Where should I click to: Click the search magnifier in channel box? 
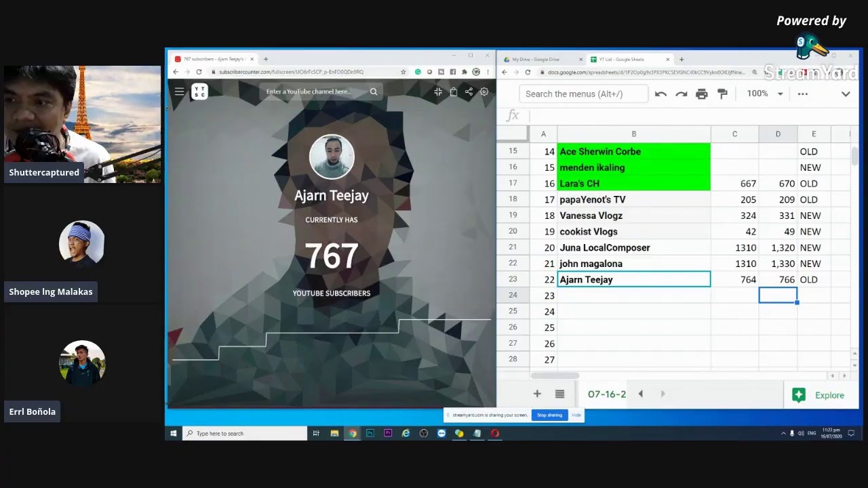[374, 91]
